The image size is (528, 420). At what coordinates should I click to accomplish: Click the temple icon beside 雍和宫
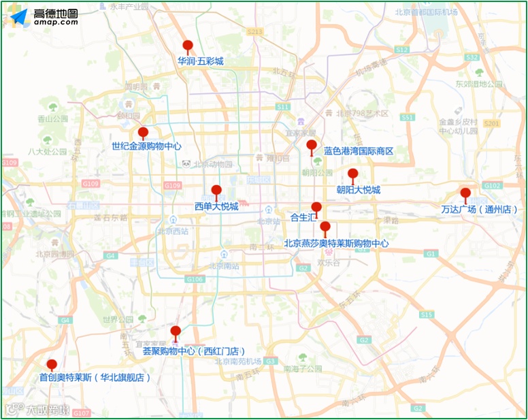(x=259, y=157)
